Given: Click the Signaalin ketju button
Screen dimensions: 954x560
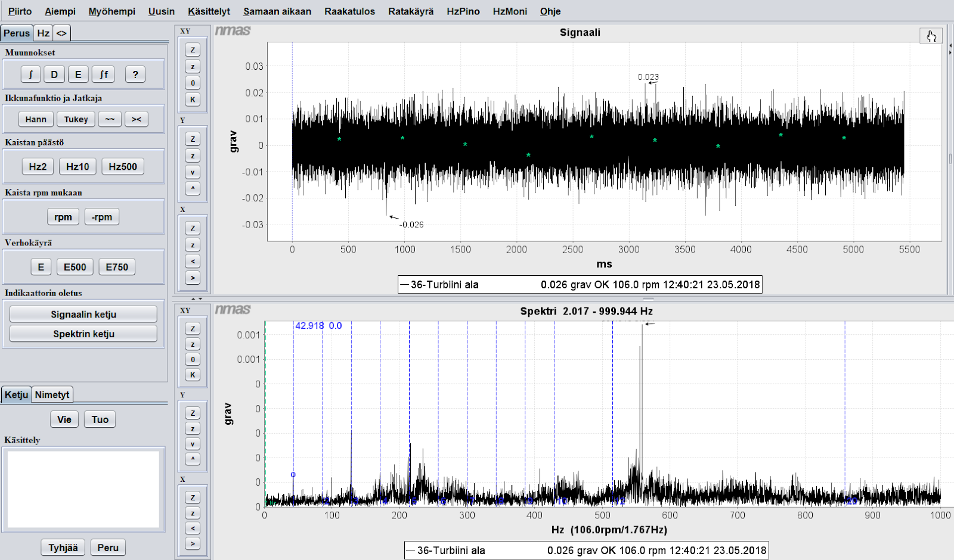Looking at the screenshot, I should pos(83,314).
